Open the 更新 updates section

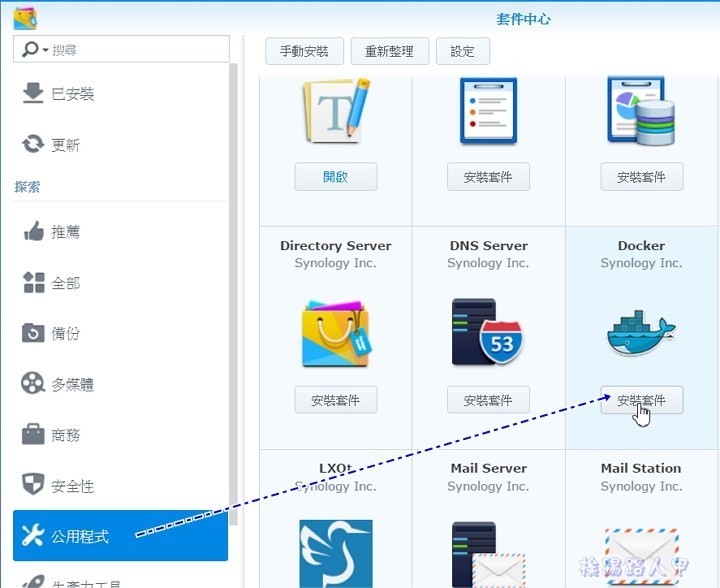(x=121, y=145)
